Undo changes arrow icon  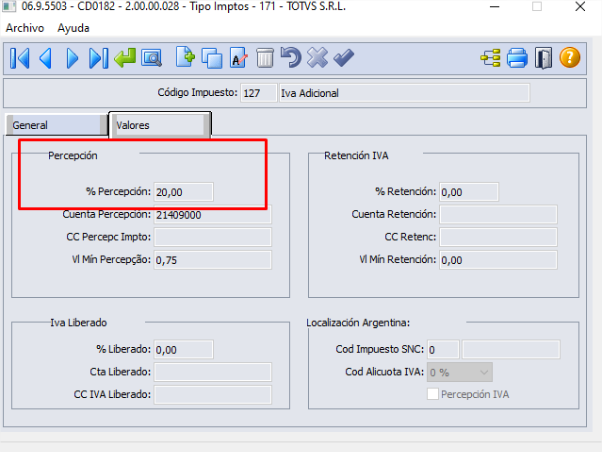291,58
